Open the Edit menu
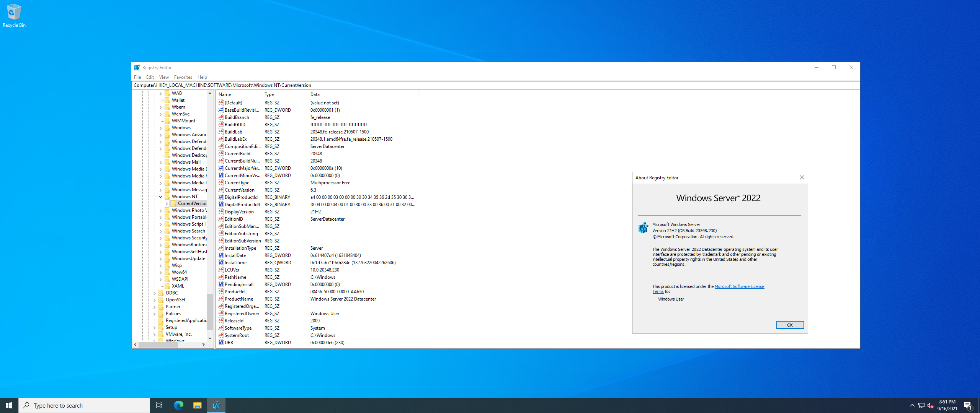 click(x=150, y=77)
